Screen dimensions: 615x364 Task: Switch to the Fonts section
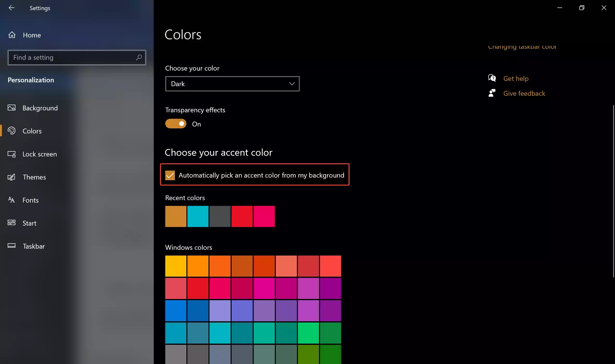[x=31, y=200]
